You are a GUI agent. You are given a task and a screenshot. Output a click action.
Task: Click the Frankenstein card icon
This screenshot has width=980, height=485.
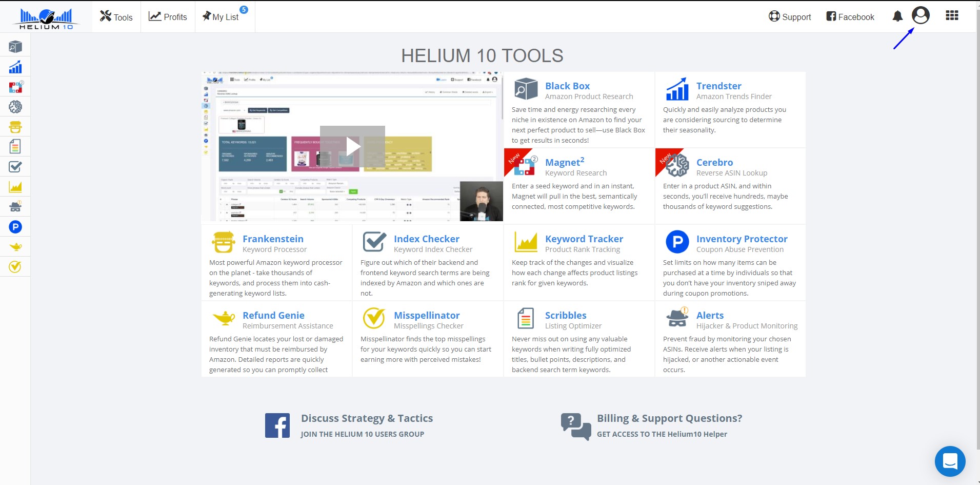point(224,242)
